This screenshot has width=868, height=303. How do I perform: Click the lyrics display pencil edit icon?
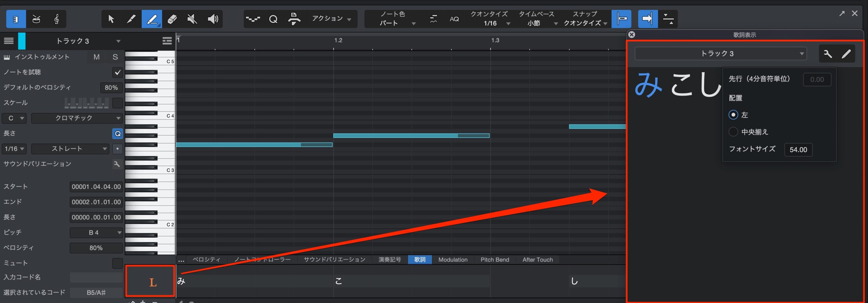[846, 54]
